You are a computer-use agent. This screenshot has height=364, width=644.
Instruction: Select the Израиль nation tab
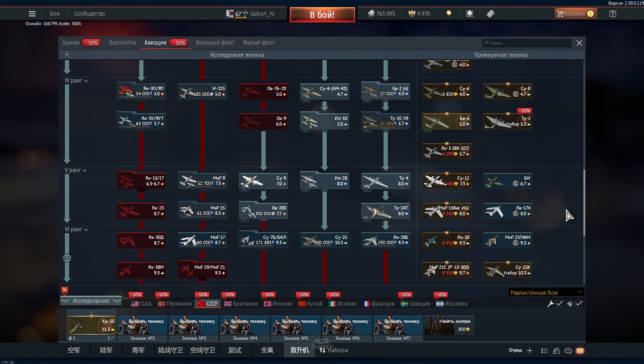coord(451,304)
